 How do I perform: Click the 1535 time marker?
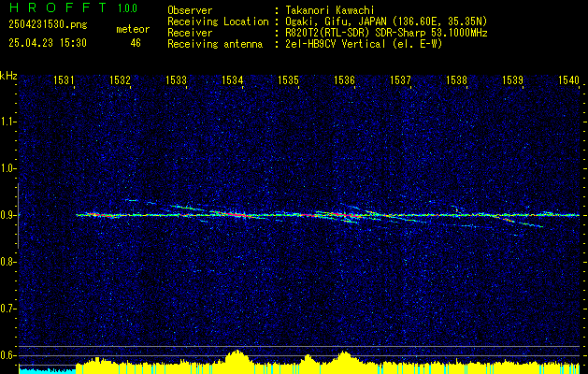pyautogui.click(x=288, y=79)
